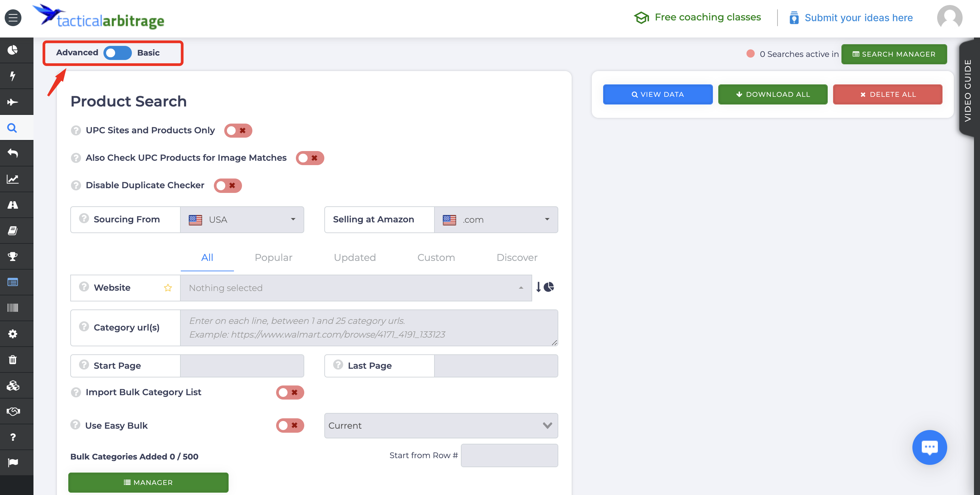Image resolution: width=980 pixels, height=495 pixels.
Task: Open the handshake sidebar icon
Action: [13, 411]
